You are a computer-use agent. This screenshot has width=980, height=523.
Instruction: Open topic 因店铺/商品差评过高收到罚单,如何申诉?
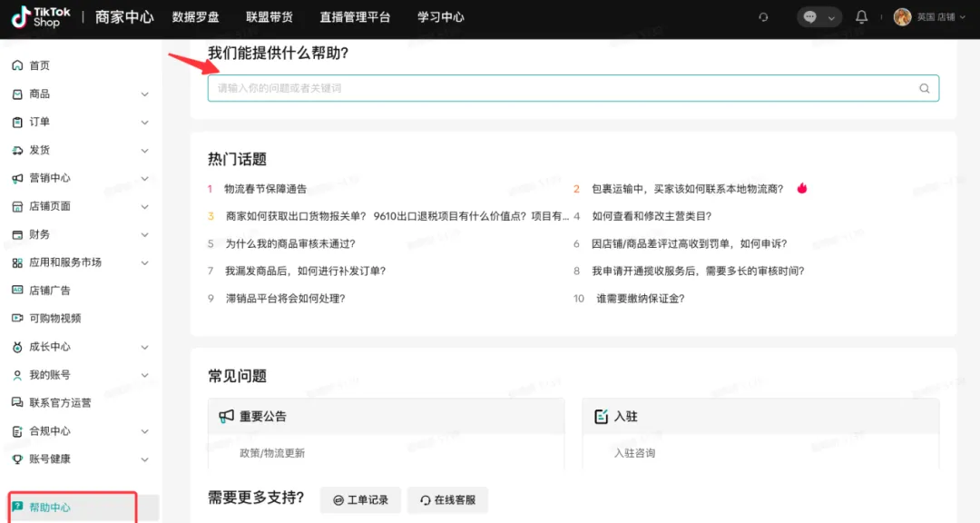pyautogui.click(x=690, y=244)
